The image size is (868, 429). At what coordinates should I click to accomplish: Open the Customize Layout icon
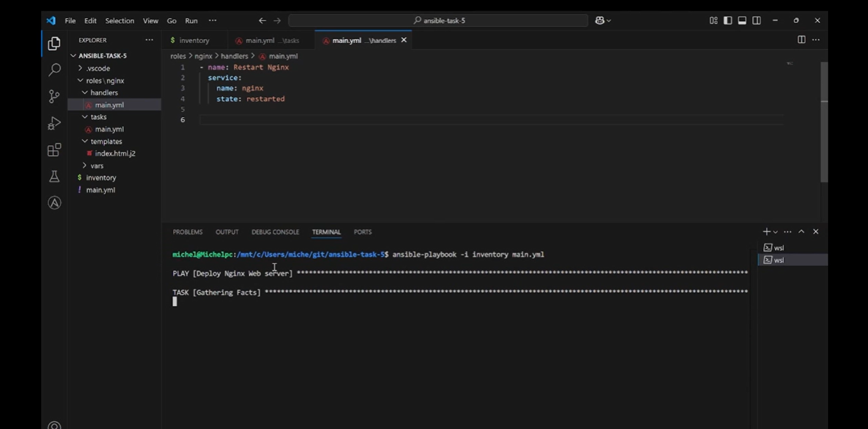click(x=714, y=21)
